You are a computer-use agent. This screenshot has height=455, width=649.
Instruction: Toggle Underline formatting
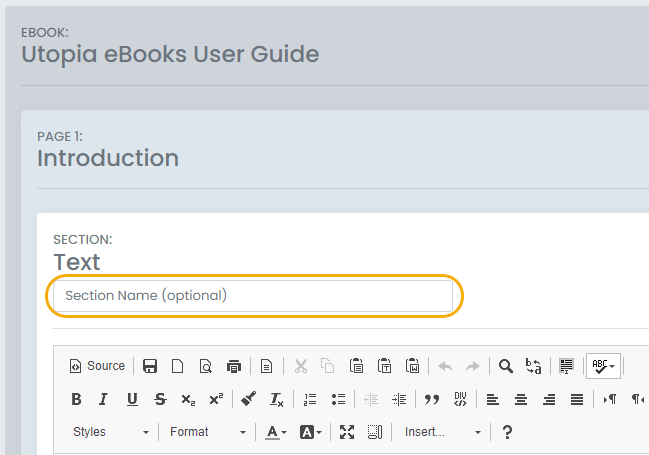tap(132, 399)
